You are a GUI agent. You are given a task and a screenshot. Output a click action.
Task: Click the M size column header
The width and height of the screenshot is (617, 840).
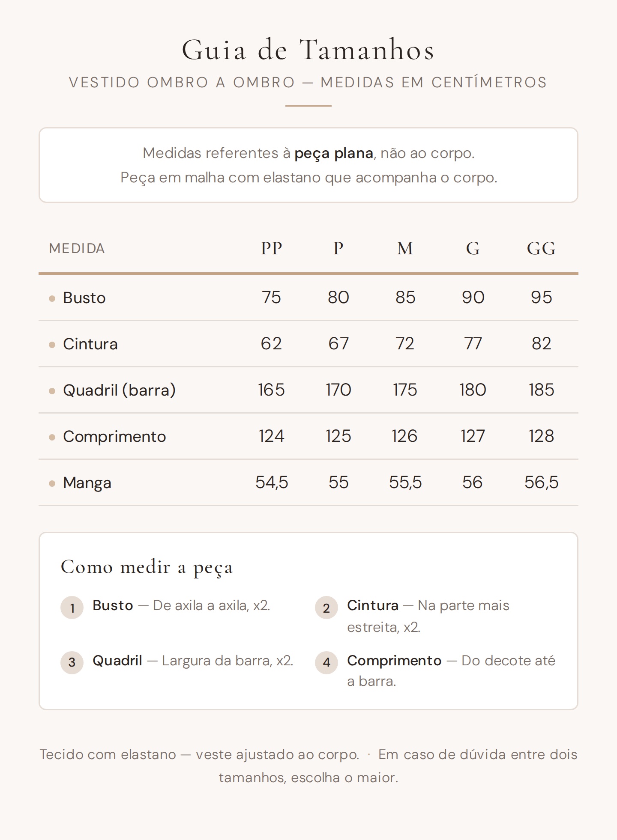405,248
